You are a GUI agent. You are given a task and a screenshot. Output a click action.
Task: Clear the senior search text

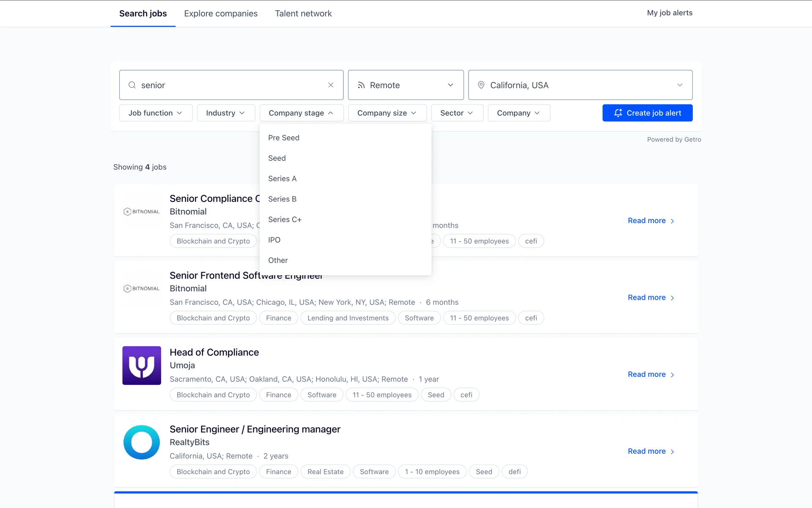coord(331,85)
